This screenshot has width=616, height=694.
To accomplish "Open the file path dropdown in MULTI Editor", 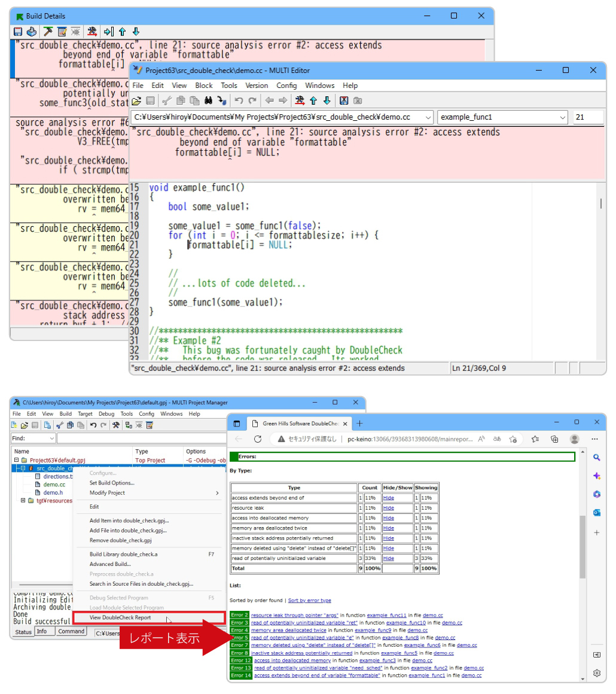I will (428, 117).
